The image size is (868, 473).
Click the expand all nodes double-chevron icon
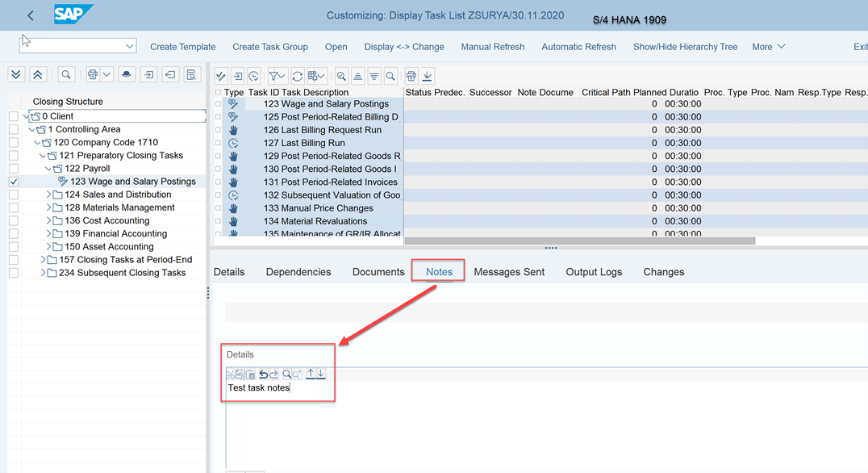pos(16,75)
